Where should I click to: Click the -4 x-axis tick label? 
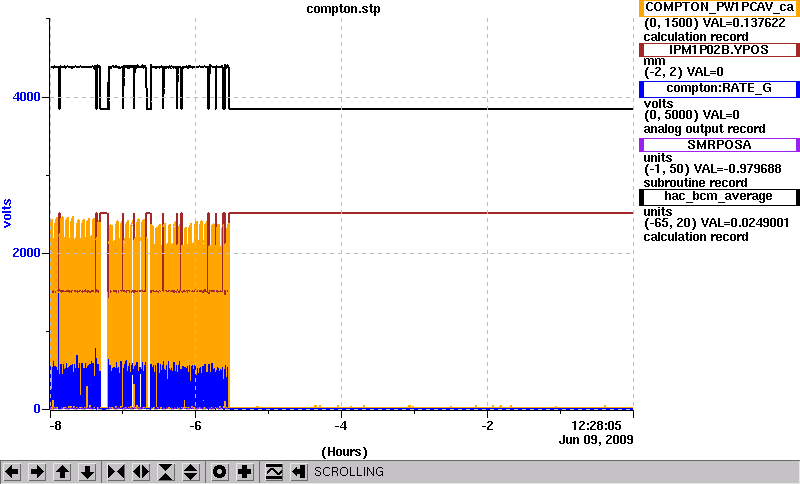coord(341,425)
